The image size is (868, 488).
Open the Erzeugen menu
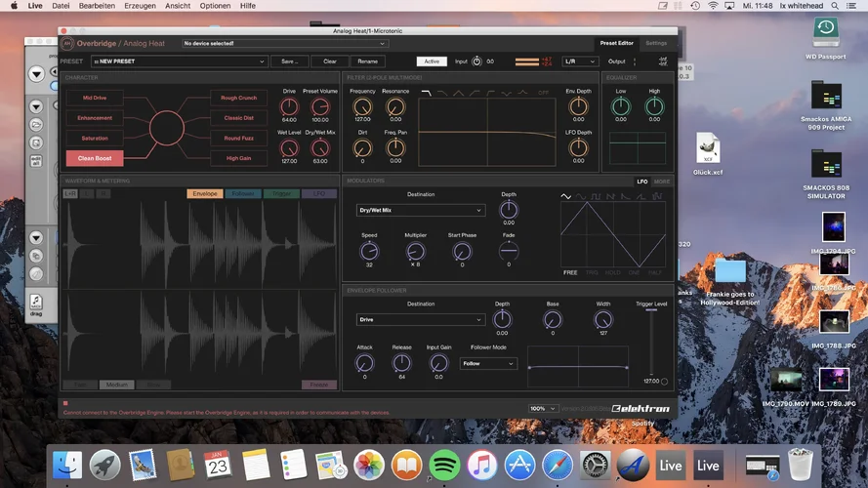pos(139,6)
